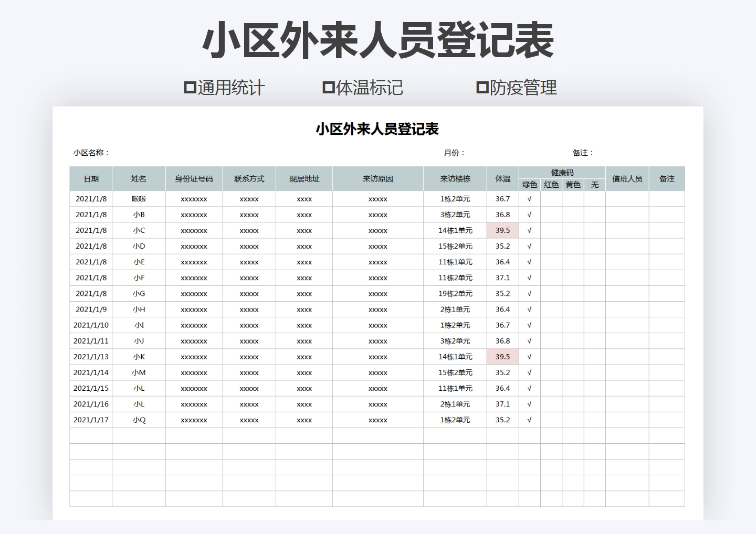Select the 现居地址 header

305,178
